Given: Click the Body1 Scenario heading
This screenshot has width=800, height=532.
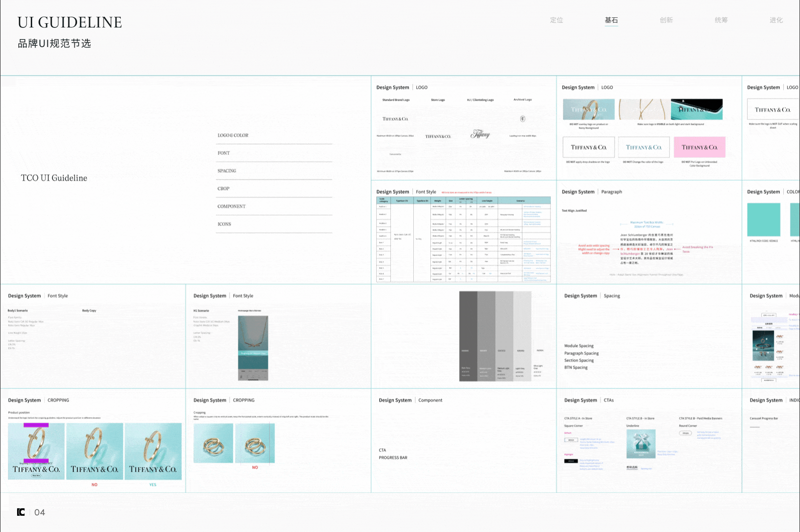Looking at the screenshot, I should click(17, 311).
